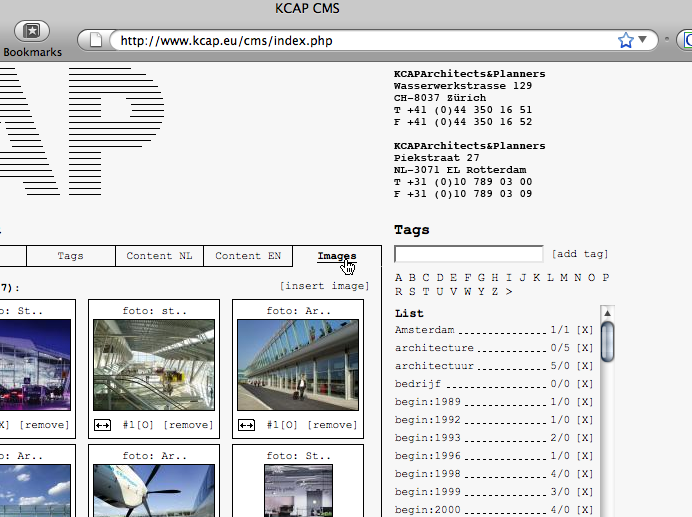Viewport: 692px width, 517px height.
Task: Click the new tag text field
Action: point(468,254)
